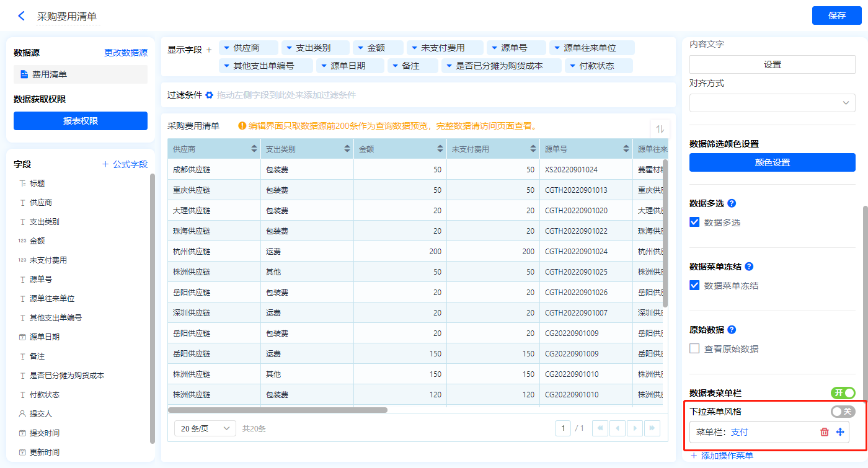Select the 源单日期 field in the field list
This screenshot has height=468, width=868.
[x=45, y=337]
